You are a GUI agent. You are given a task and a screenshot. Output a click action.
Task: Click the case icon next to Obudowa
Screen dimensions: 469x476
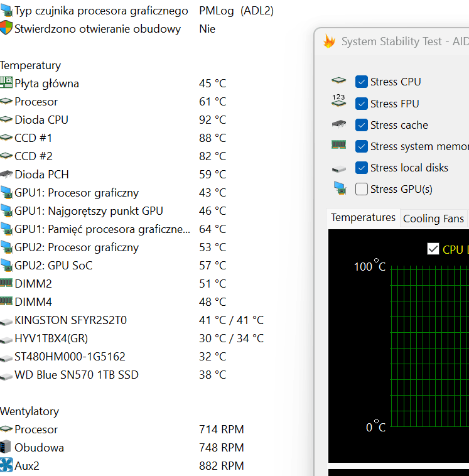coord(6,447)
